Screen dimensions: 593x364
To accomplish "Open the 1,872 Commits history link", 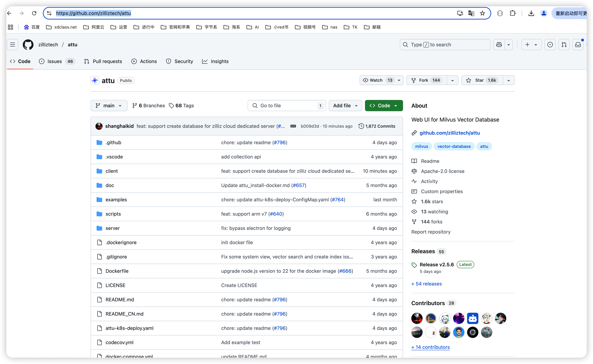I will coord(377,126).
